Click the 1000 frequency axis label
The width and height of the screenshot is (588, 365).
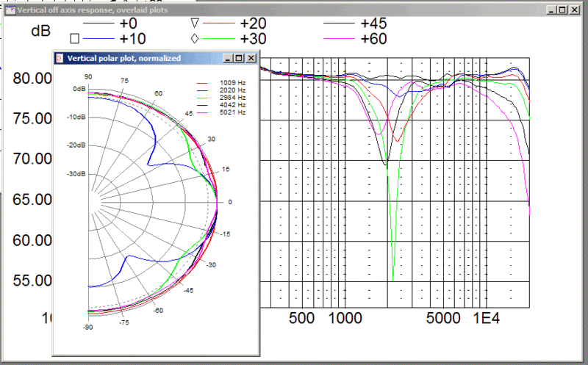[x=345, y=319]
